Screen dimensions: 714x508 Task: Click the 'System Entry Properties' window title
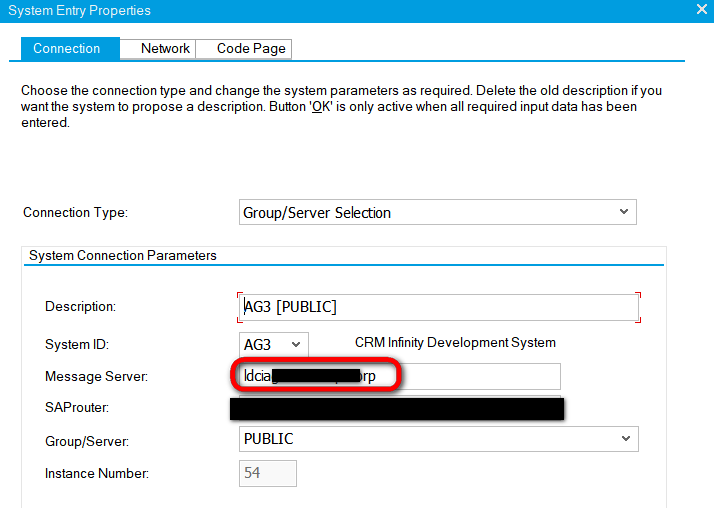[79, 10]
